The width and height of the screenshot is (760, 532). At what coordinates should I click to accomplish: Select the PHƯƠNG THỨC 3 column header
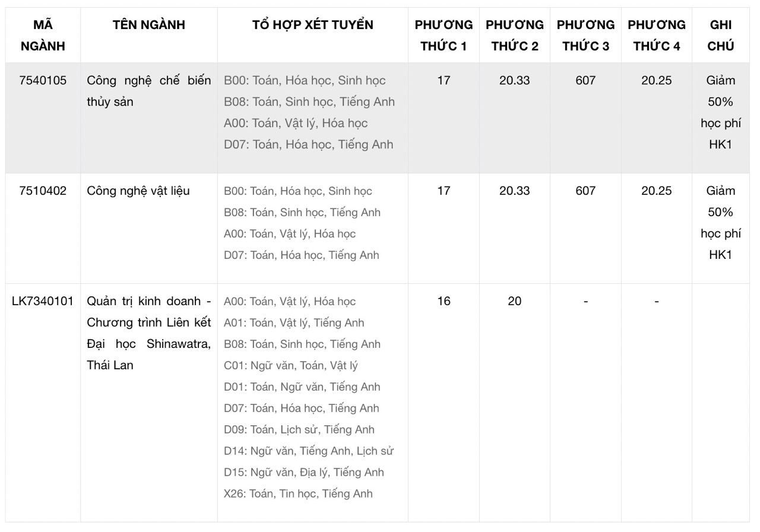[585, 35]
